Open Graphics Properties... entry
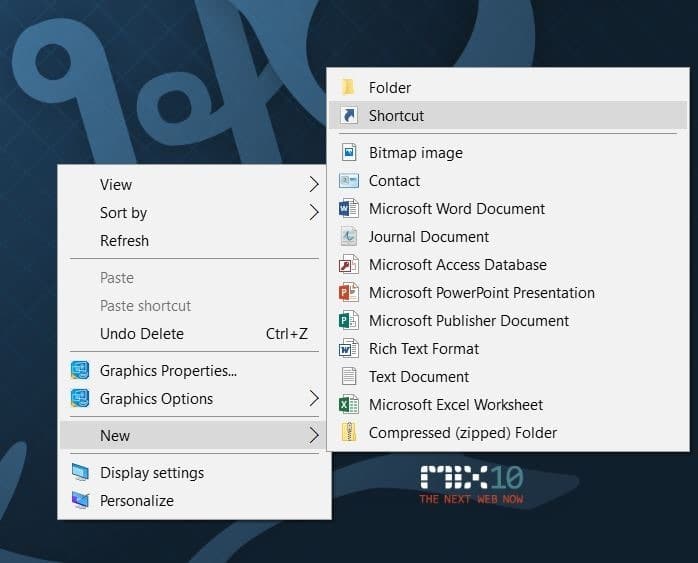This screenshot has height=563, width=698. pos(194,370)
